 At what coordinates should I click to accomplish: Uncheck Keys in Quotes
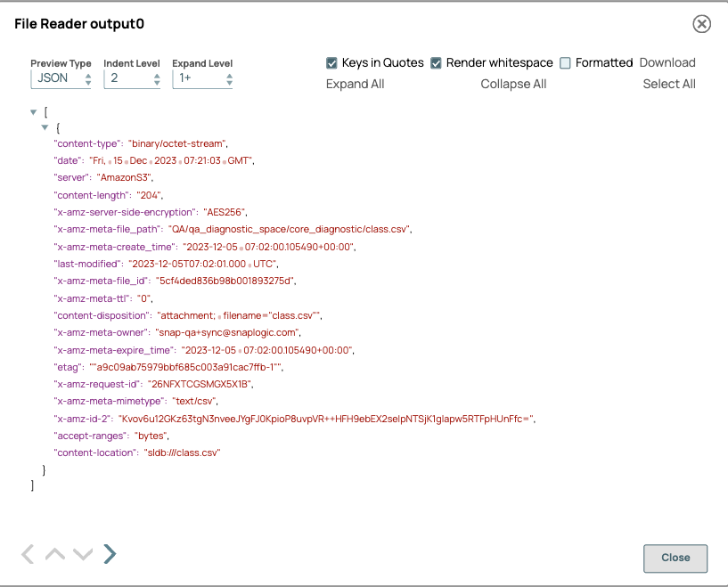[x=332, y=63]
